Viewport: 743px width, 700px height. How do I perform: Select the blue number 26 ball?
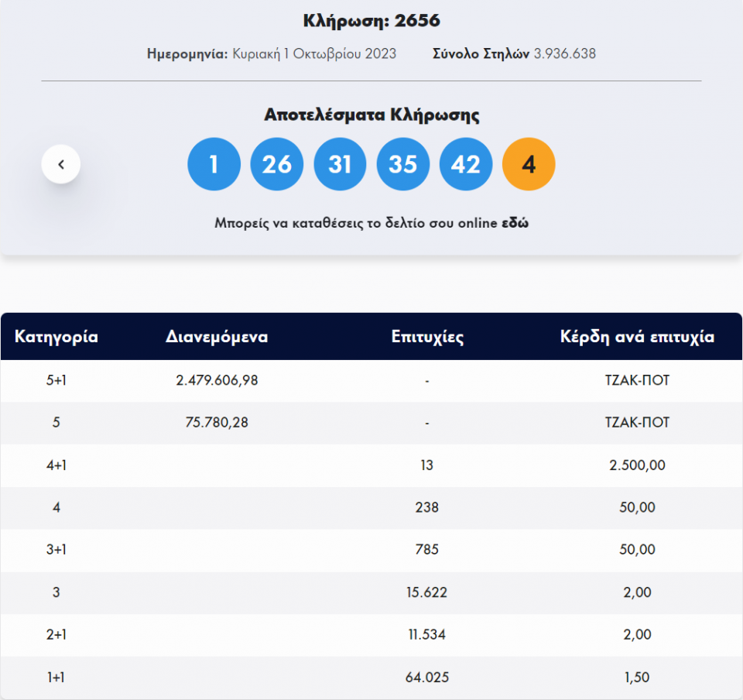(277, 164)
